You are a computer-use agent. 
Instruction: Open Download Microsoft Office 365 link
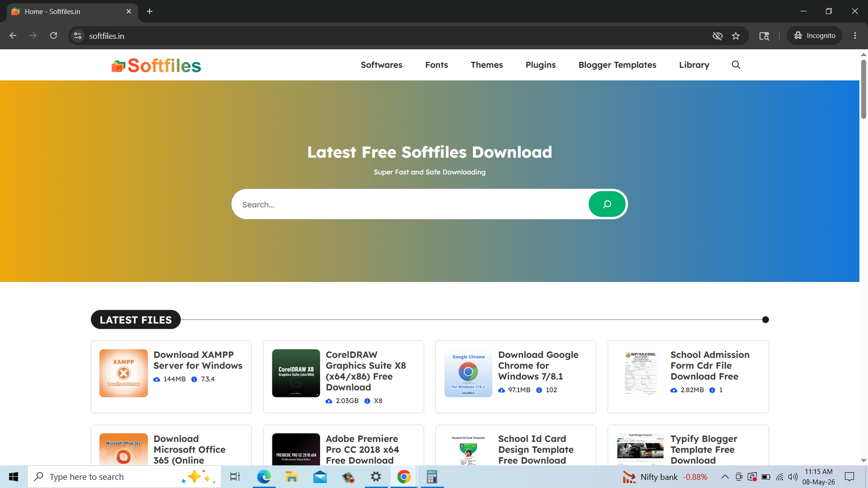(x=189, y=450)
